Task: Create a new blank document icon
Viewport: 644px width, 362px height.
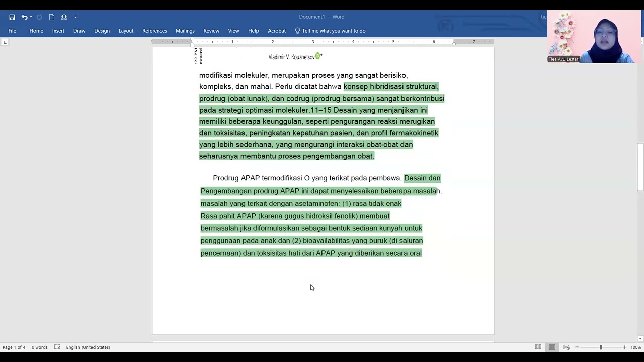Action: coord(52,17)
